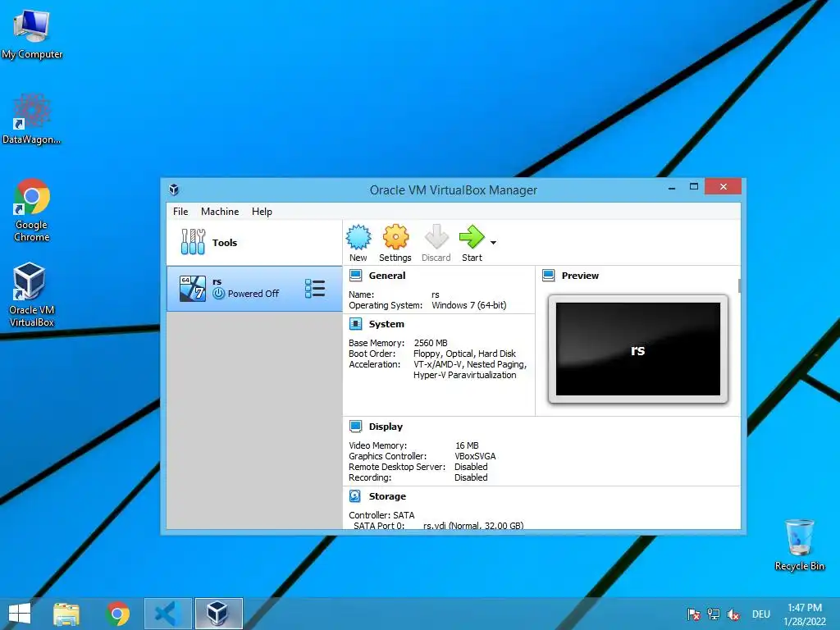Click the taskbar clock showing 1:47 PM
Viewport: 840px width, 630px height.
pos(805,614)
